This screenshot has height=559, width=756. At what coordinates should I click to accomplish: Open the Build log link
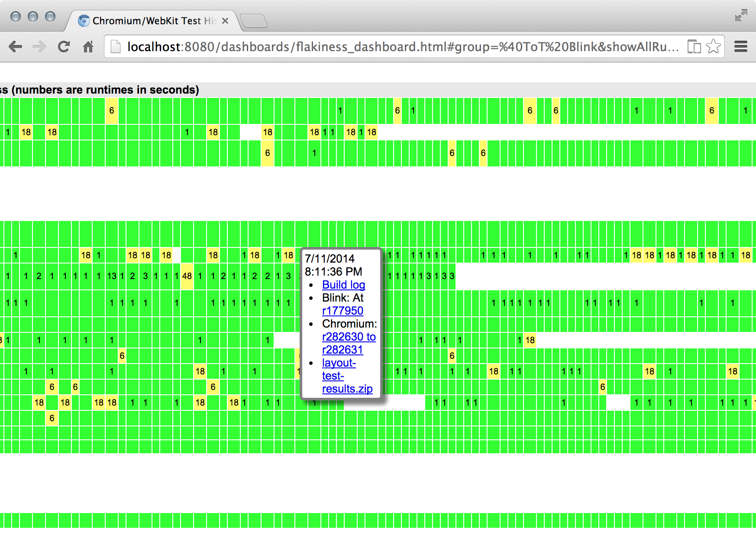coord(343,285)
